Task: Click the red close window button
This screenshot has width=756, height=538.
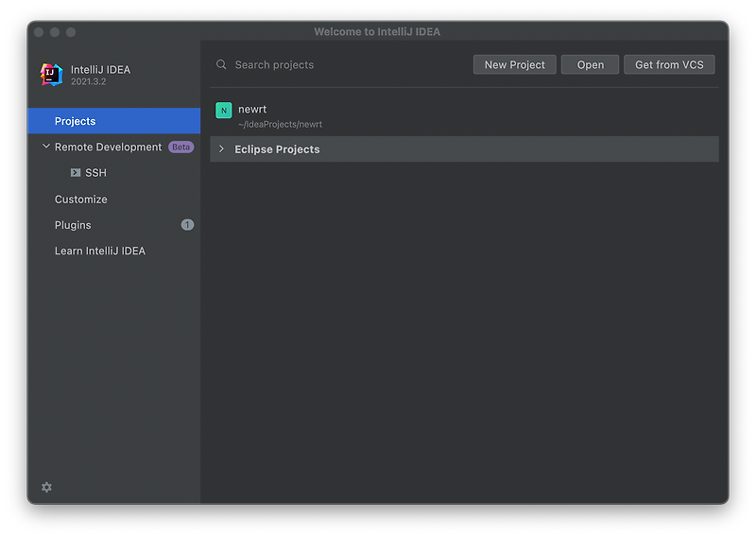Action: coord(39,32)
